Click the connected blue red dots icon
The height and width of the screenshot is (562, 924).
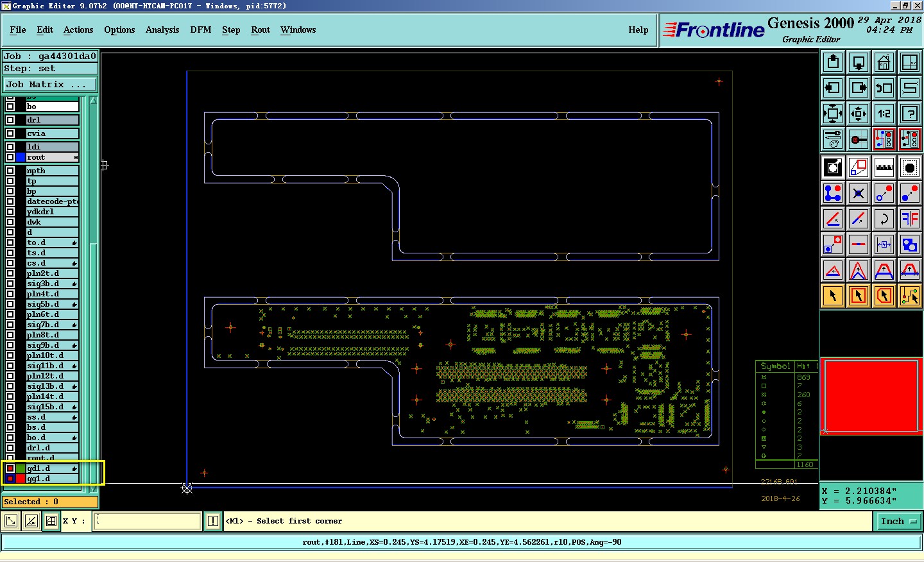833,193
